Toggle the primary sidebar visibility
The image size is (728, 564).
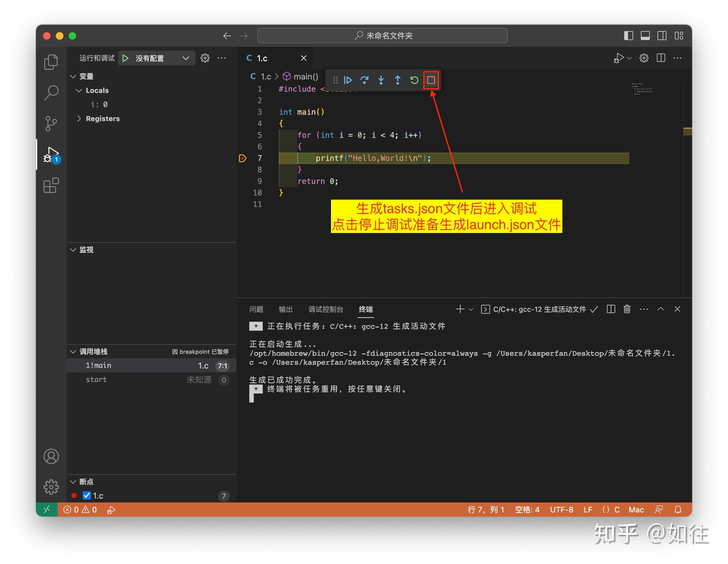coord(629,35)
